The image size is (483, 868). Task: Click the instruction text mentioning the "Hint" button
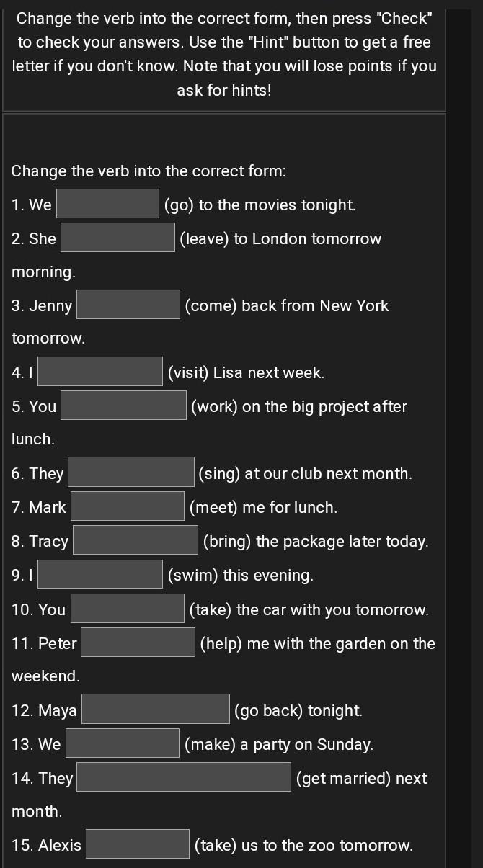[224, 55]
